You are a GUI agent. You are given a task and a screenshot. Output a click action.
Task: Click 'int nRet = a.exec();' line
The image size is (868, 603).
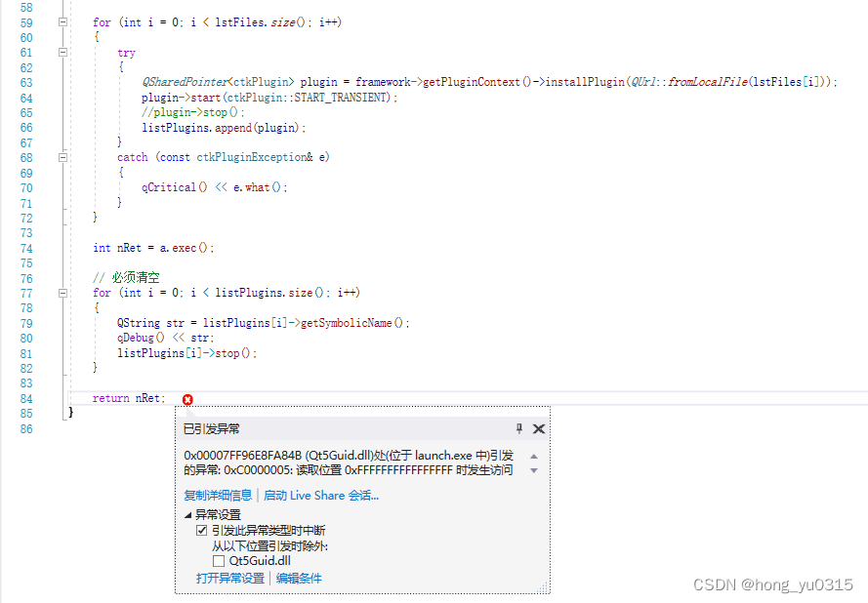153,248
